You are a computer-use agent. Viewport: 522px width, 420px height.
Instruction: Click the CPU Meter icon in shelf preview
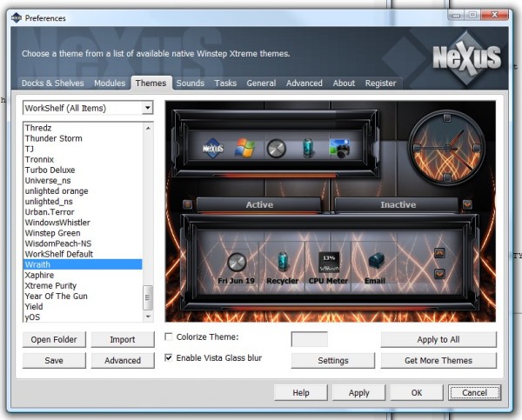(329, 263)
